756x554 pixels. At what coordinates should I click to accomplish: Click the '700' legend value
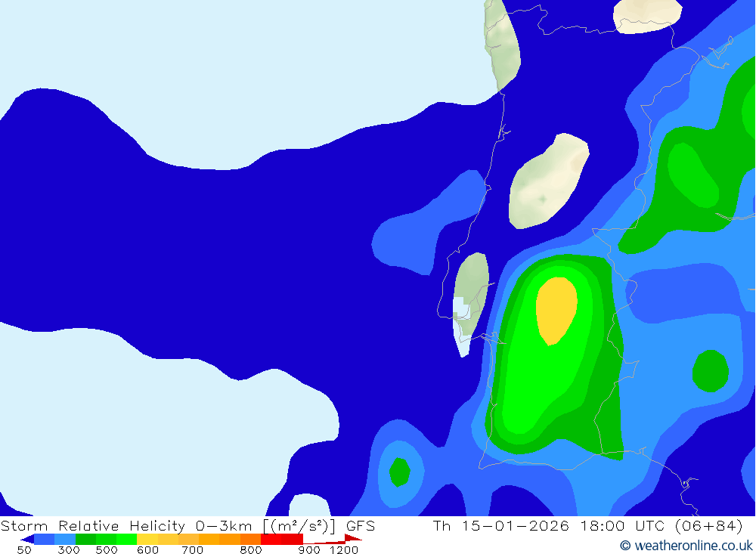pos(192,550)
